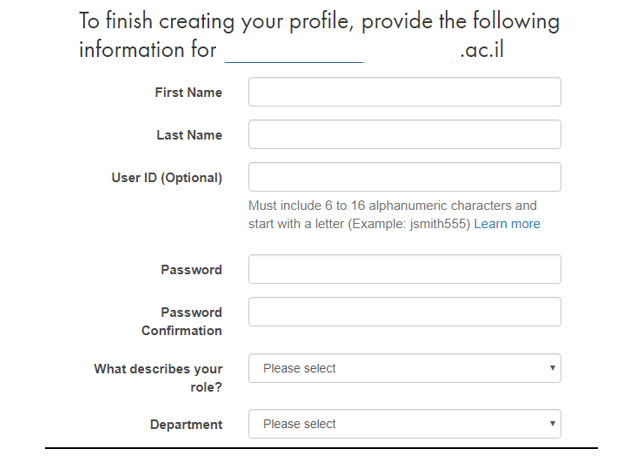The width and height of the screenshot is (630, 465).
Task: Click the Last Name label
Action: [189, 135]
